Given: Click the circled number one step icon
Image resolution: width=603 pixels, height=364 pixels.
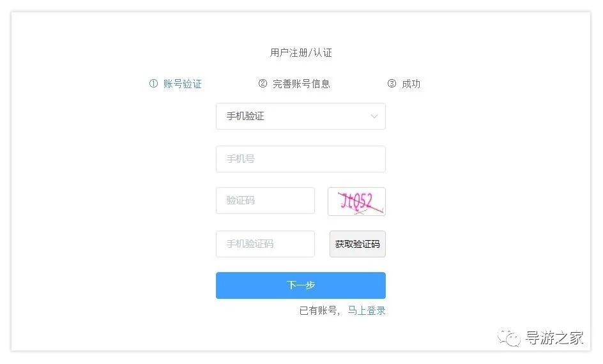Looking at the screenshot, I should (x=153, y=84).
